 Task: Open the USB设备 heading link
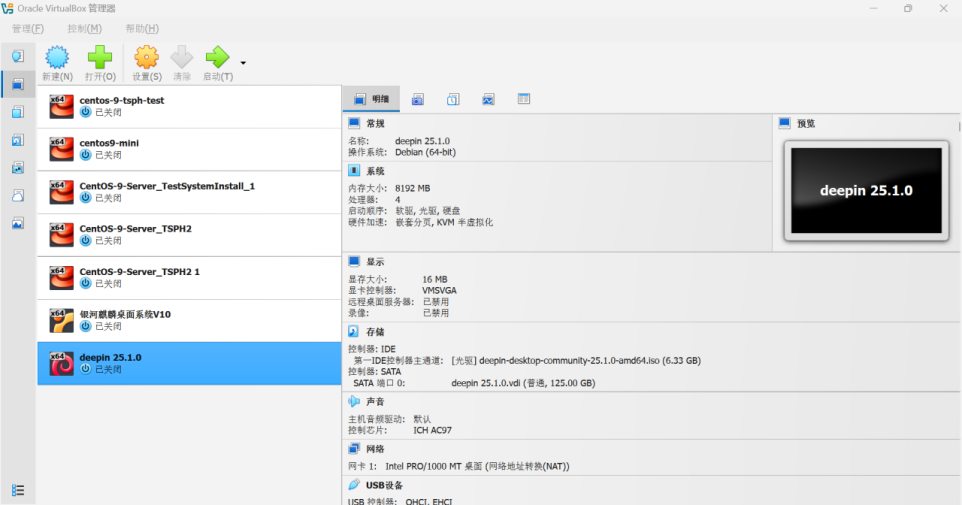384,485
